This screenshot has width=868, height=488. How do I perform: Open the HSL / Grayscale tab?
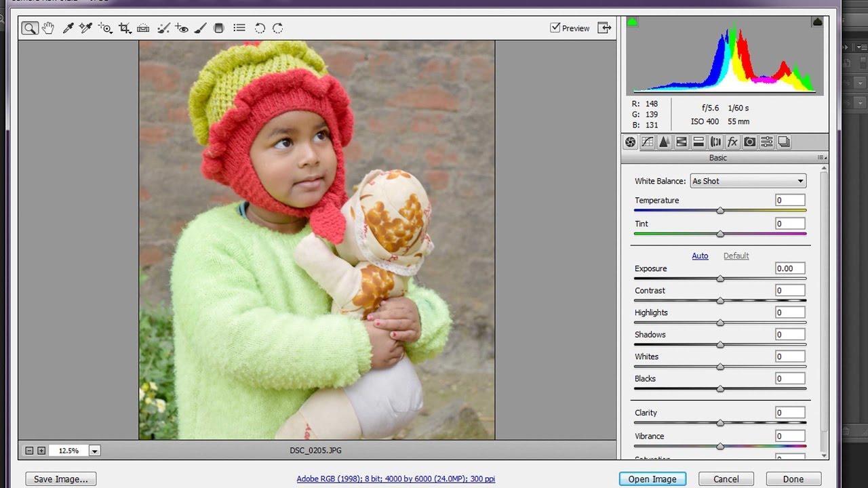(x=682, y=142)
